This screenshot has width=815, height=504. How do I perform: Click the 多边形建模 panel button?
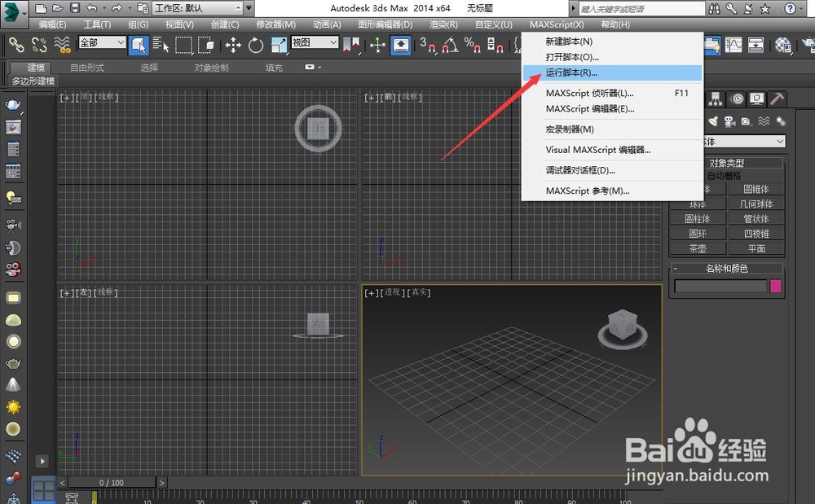point(33,81)
